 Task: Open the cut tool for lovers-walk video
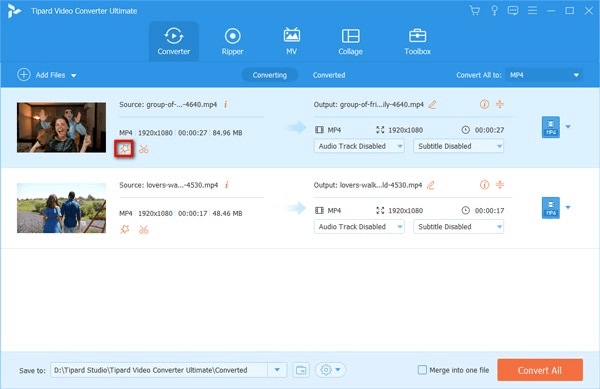143,229
